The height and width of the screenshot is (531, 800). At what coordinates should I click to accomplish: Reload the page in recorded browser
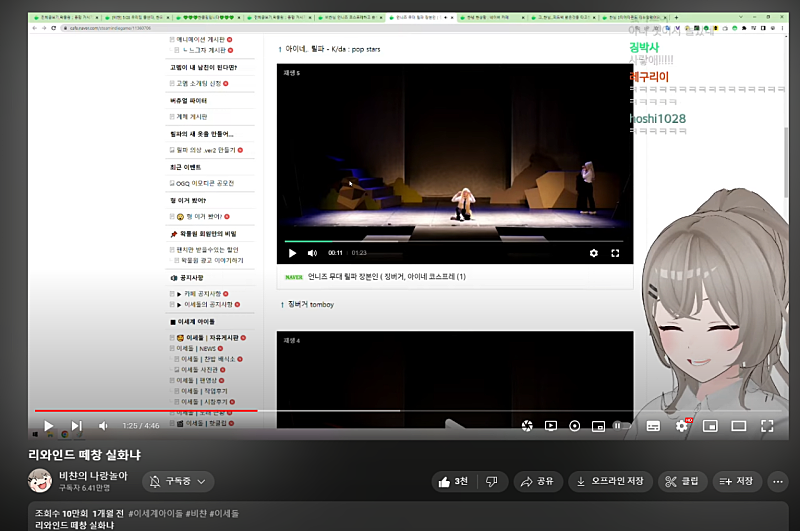tap(54, 28)
